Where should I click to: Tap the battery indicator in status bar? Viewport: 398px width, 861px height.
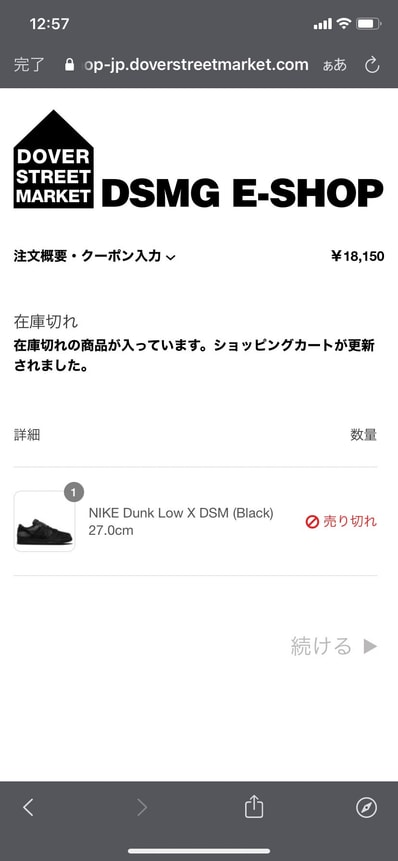[x=366, y=24]
